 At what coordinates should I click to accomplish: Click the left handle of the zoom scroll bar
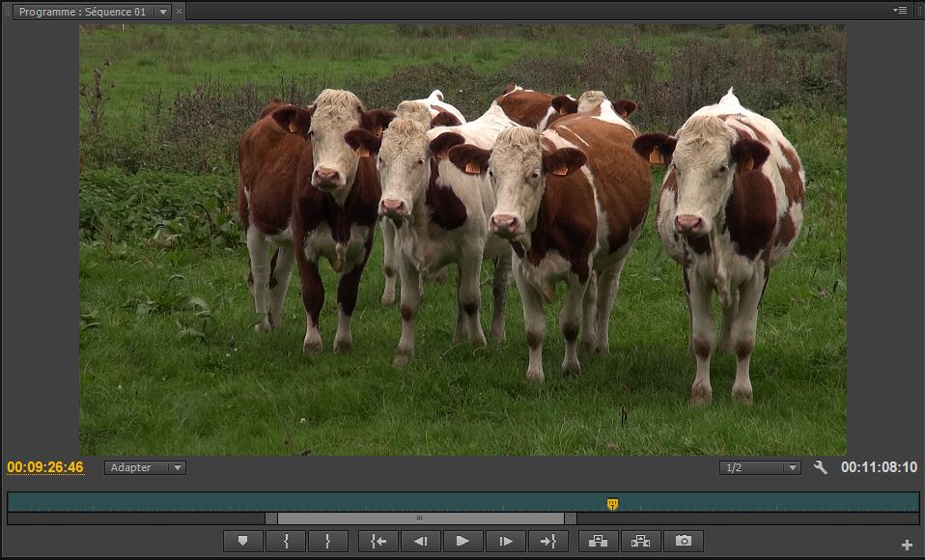[x=270, y=518]
